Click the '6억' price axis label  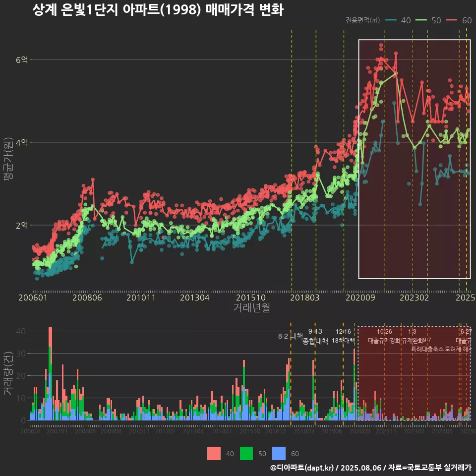[22, 60]
